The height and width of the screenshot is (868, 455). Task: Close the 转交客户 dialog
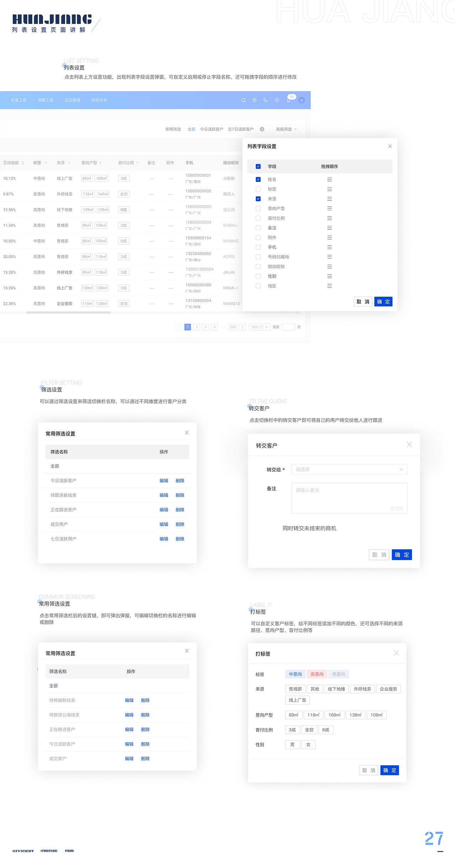coord(409,444)
